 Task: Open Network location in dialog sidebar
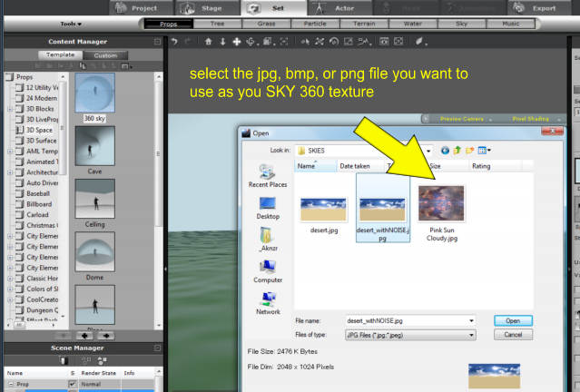click(268, 304)
